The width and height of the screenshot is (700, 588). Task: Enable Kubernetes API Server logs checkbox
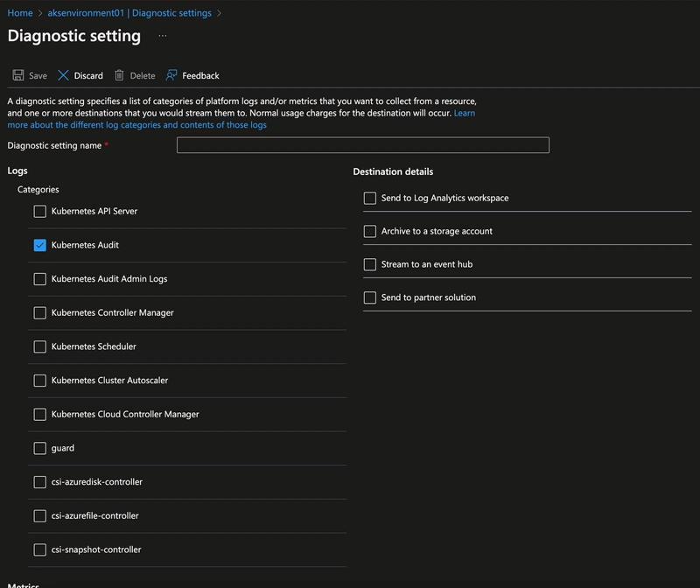(39, 211)
